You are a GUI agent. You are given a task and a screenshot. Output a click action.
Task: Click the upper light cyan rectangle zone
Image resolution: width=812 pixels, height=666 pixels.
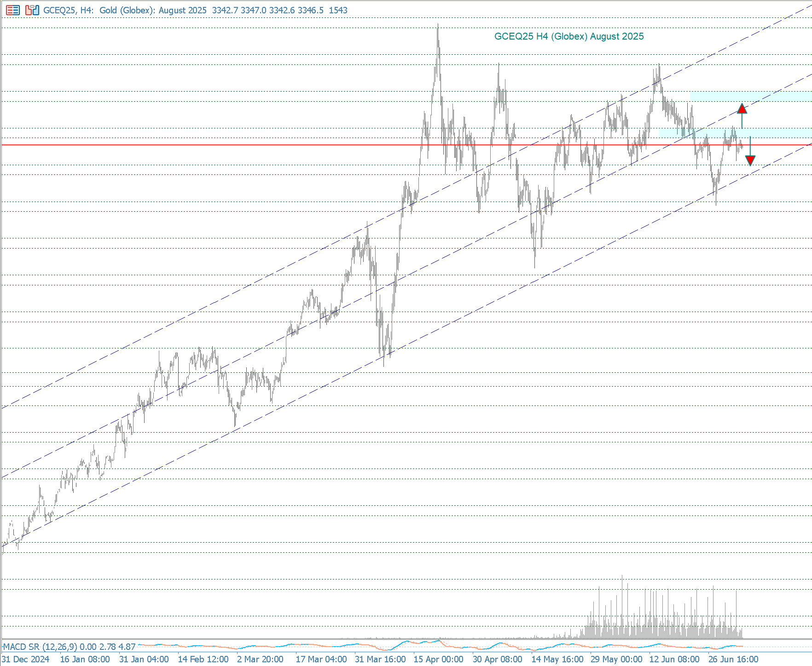(x=750, y=96)
